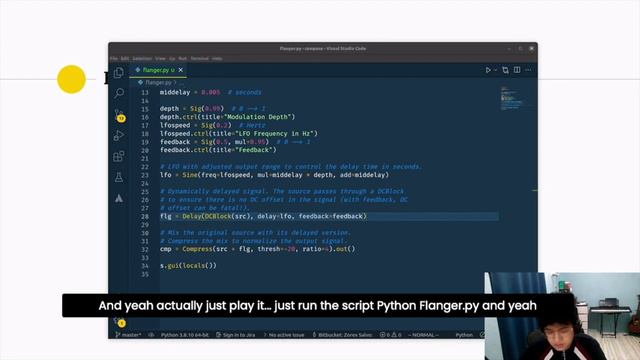
Task: Split the editor to the right
Action: pyautogui.click(x=517, y=70)
